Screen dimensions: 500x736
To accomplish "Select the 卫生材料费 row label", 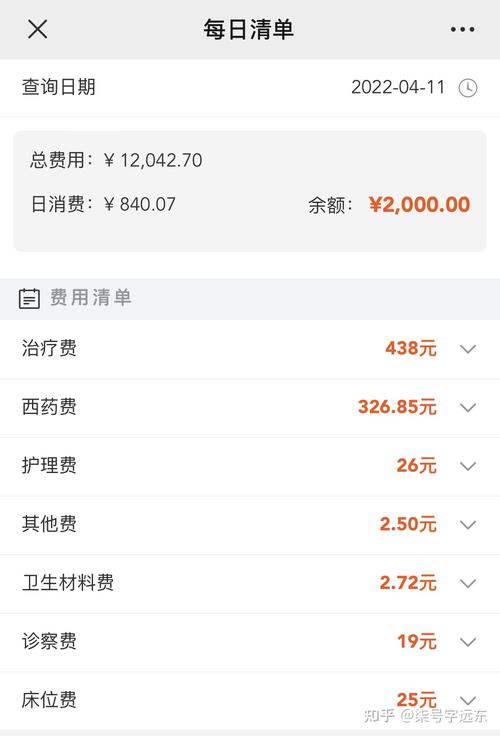I will [x=68, y=583].
